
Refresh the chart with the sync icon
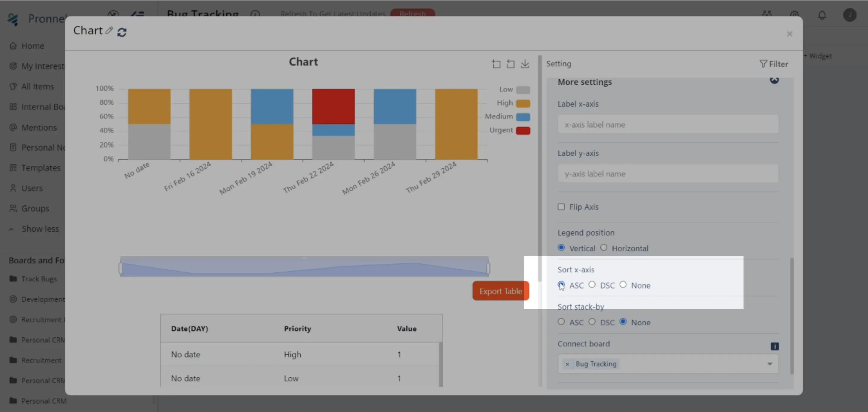pos(122,32)
